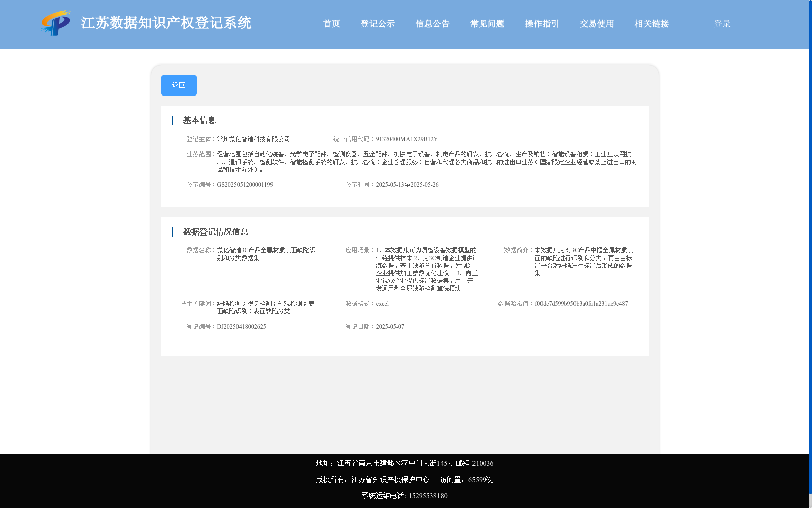Select the 数据简介 description text
The height and width of the screenshot is (508, 812).
point(584,262)
